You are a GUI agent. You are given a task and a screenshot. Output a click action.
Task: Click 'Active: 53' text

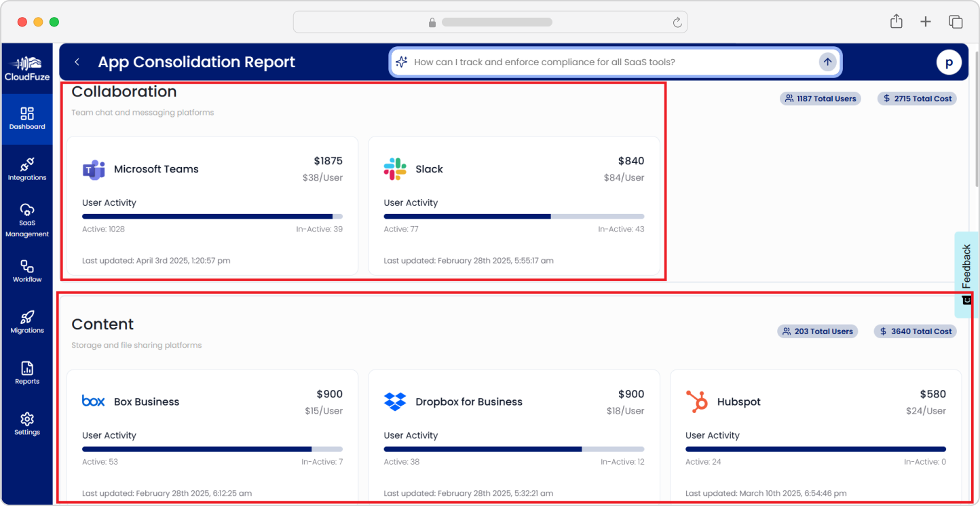coord(100,462)
